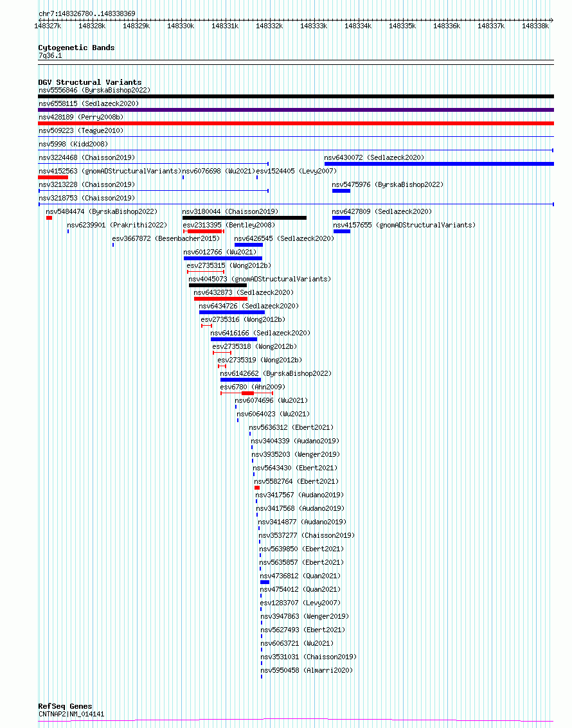Click the red nsv4152563 variant bar
This screenshot has width=572, height=728.
53,177
